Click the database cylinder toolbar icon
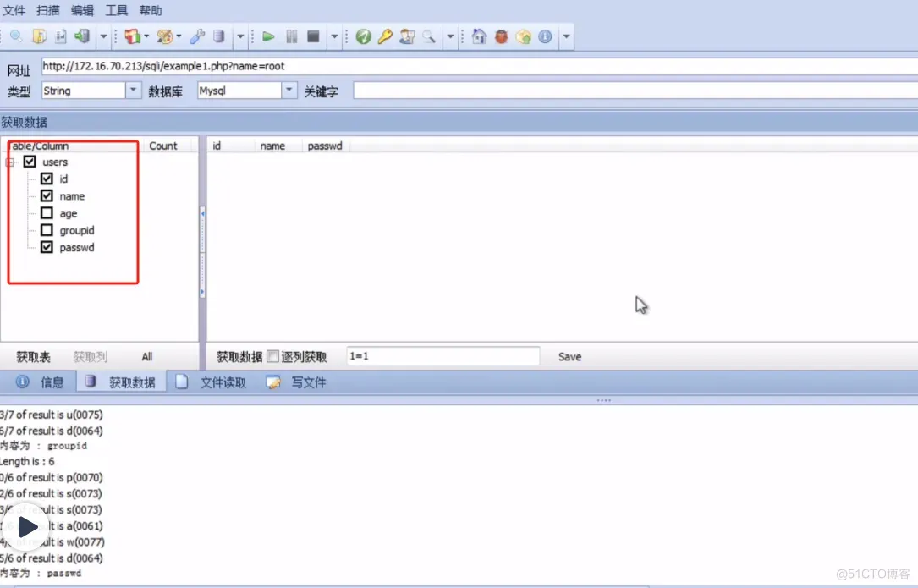The width and height of the screenshot is (918, 588). point(219,36)
